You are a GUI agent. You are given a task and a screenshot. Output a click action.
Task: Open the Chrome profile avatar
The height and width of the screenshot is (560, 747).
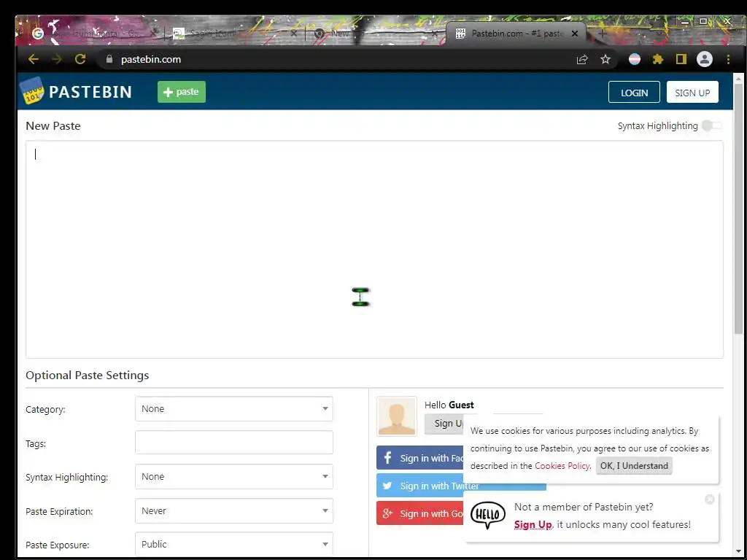[705, 60]
